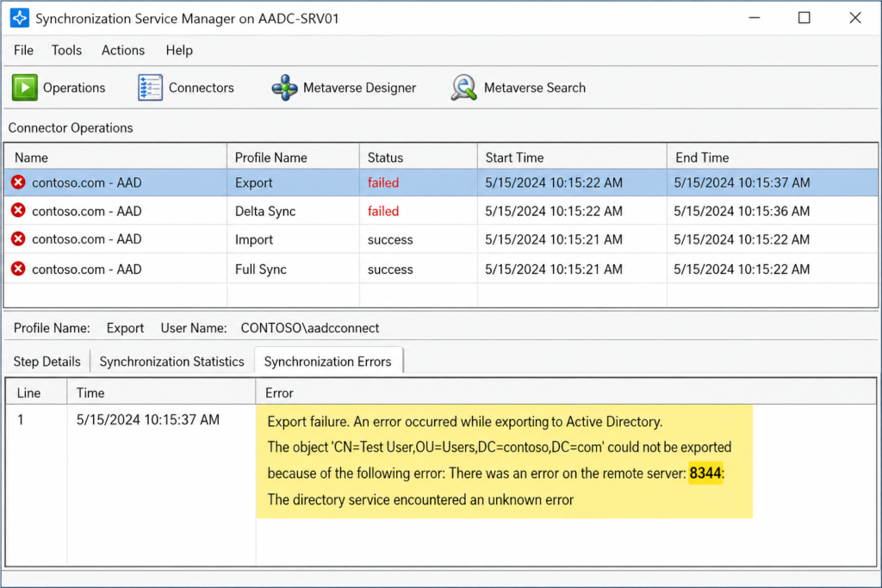The image size is (882, 588).
Task: Click contoso.com - AAD in Full Sync row
Action: [x=87, y=269]
